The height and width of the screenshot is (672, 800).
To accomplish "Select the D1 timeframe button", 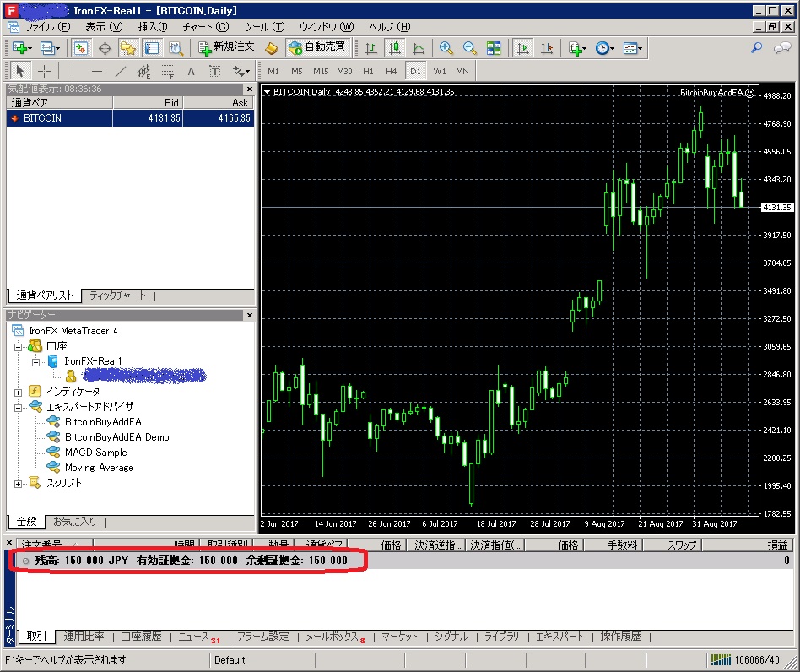I will (x=415, y=72).
